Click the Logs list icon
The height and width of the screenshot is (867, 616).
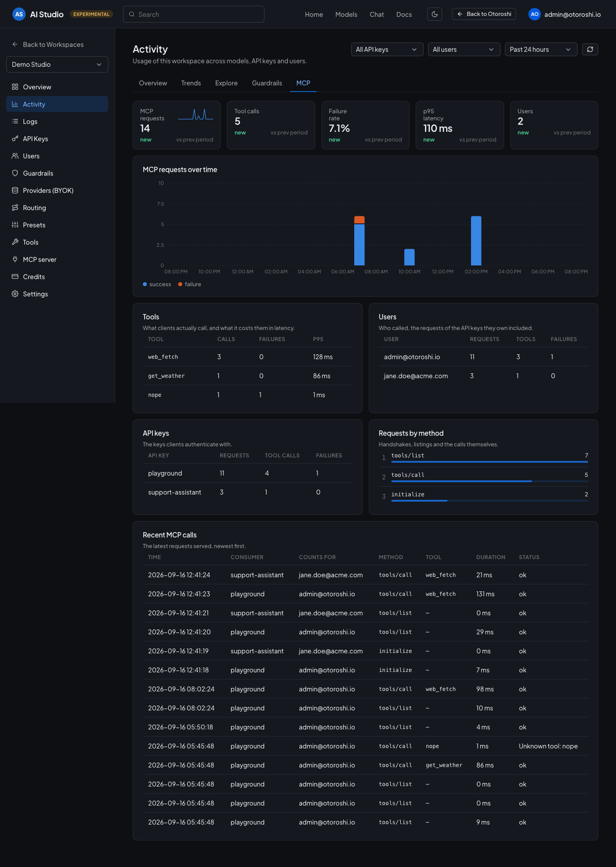point(15,121)
